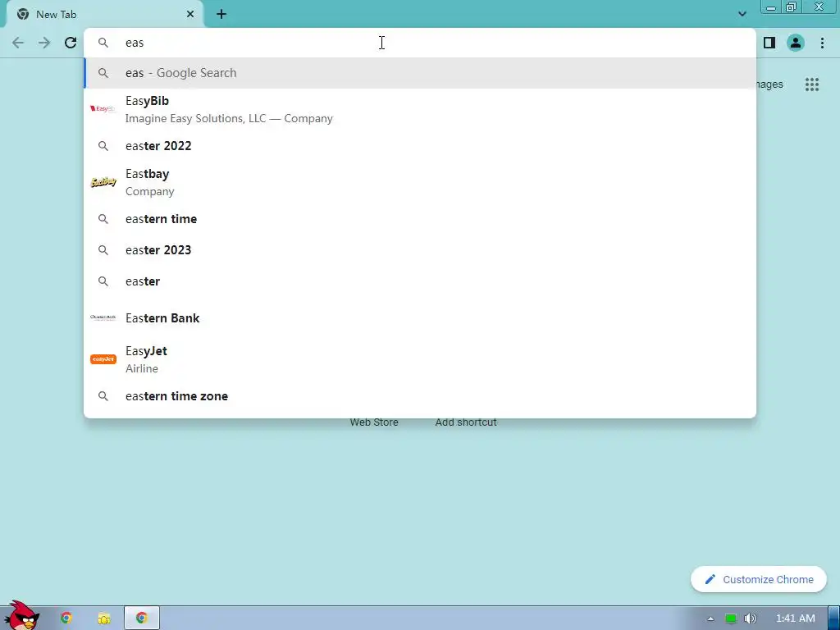Image resolution: width=840 pixels, height=630 pixels.
Task: Click search icon beside 'eastern time zone'
Action: tap(103, 396)
